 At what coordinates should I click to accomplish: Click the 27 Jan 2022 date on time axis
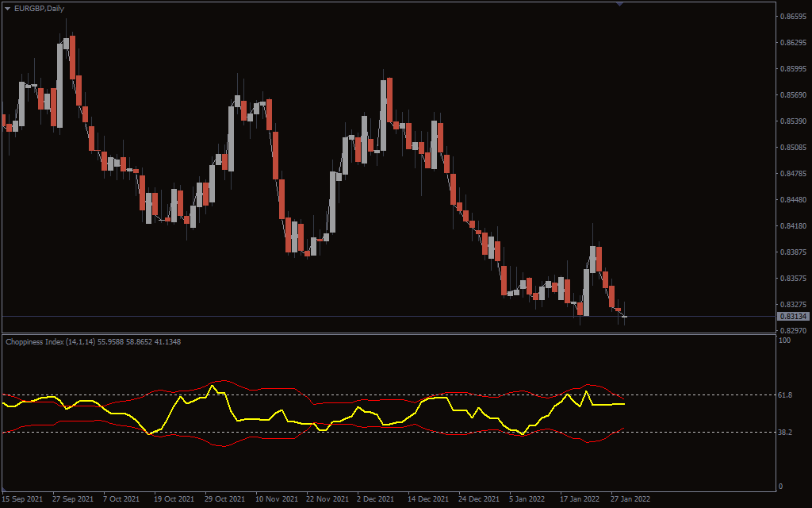pyautogui.click(x=630, y=499)
